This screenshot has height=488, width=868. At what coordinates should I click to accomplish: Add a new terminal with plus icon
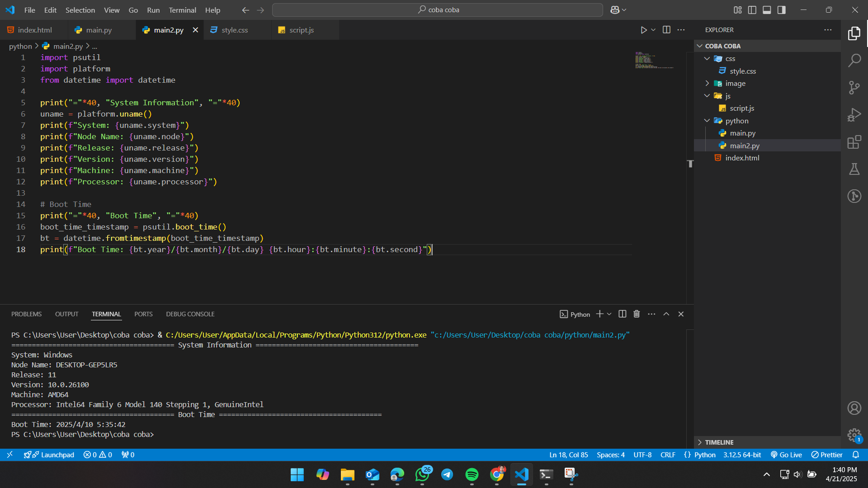pyautogui.click(x=599, y=314)
